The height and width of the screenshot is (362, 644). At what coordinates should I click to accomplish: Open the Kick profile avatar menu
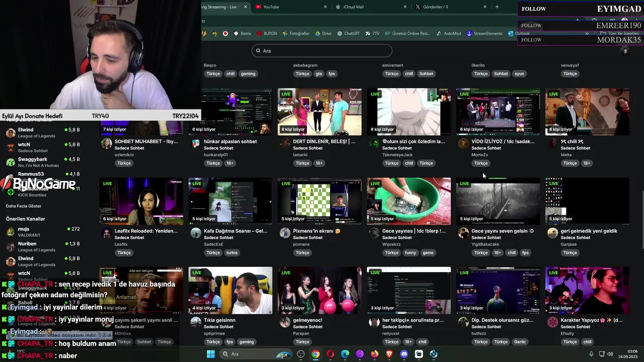[x=625, y=50]
